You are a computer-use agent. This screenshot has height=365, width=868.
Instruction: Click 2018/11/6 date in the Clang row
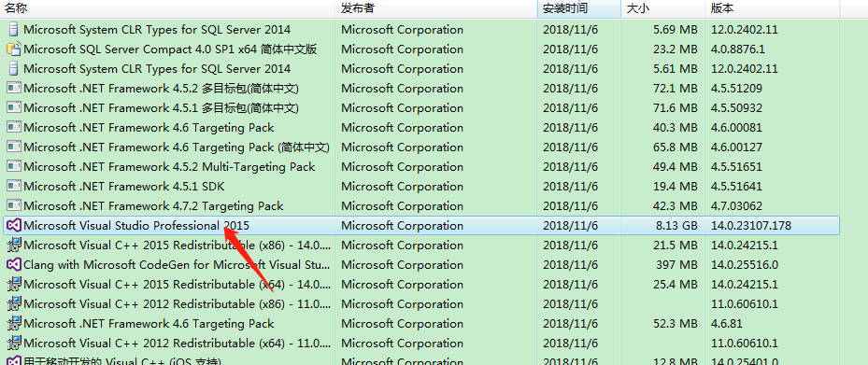point(570,265)
